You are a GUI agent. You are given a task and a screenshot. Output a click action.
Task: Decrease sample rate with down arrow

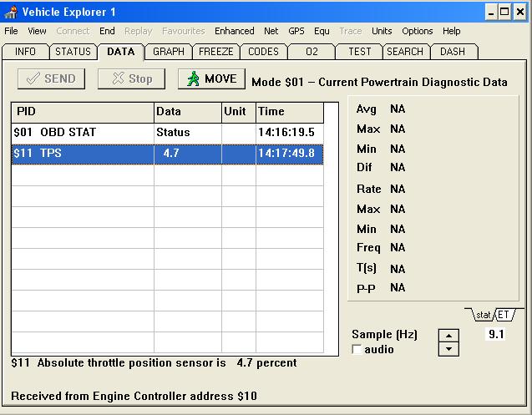[448, 349]
